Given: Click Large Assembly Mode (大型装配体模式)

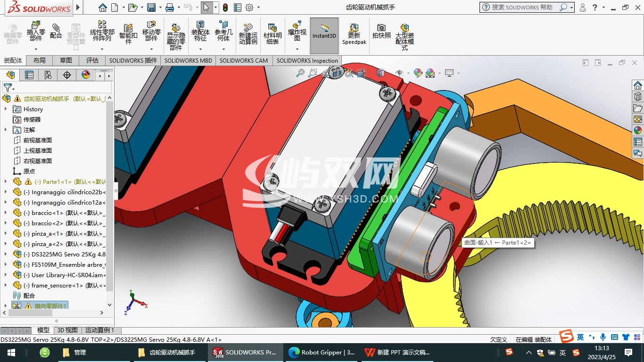Looking at the screenshot, I should [x=405, y=37].
